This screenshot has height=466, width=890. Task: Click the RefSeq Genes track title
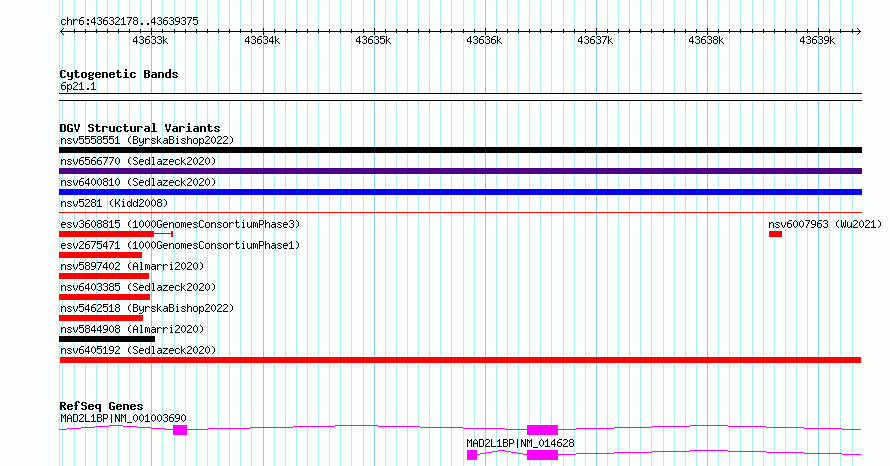click(102, 406)
